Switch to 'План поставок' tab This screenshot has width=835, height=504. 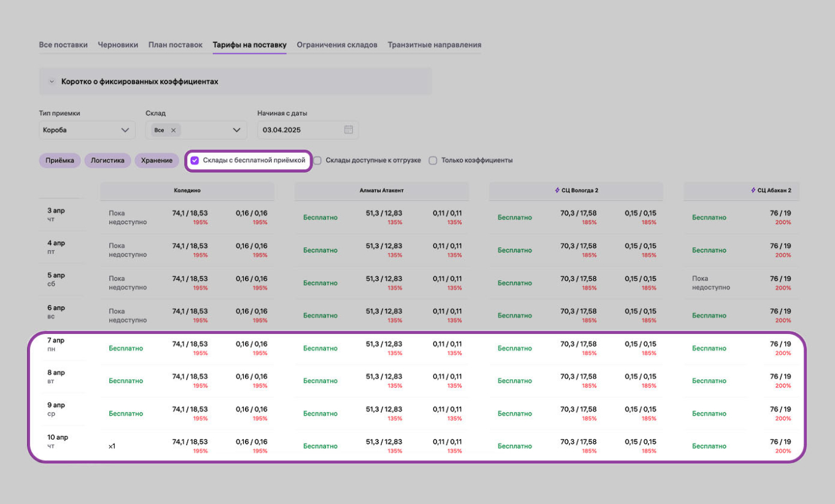click(176, 45)
